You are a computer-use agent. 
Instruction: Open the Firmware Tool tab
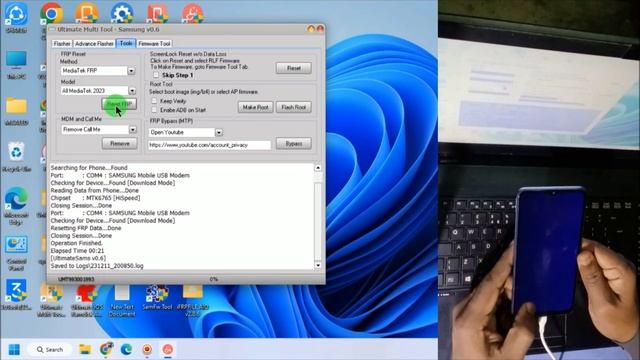pos(154,44)
